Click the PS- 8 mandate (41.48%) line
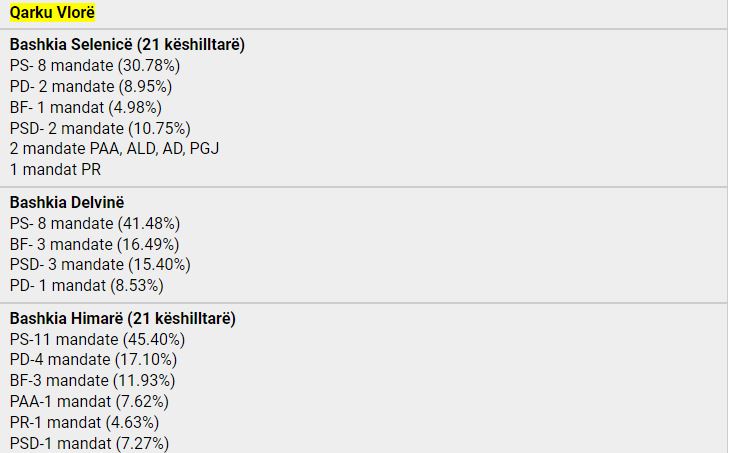Image resolution: width=729 pixels, height=453 pixels. (95, 223)
